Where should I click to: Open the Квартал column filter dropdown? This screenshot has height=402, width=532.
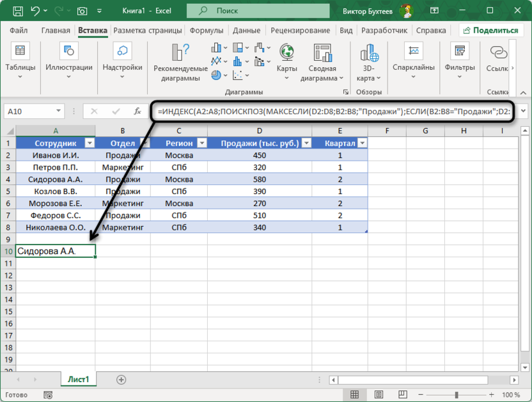pos(362,143)
